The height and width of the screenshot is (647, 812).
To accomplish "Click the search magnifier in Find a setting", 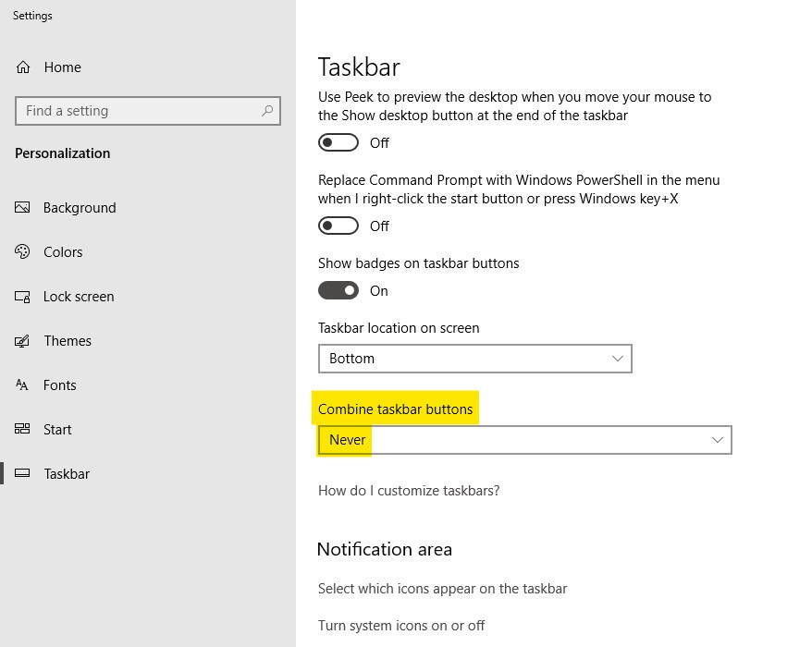I will [x=266, y=110].
